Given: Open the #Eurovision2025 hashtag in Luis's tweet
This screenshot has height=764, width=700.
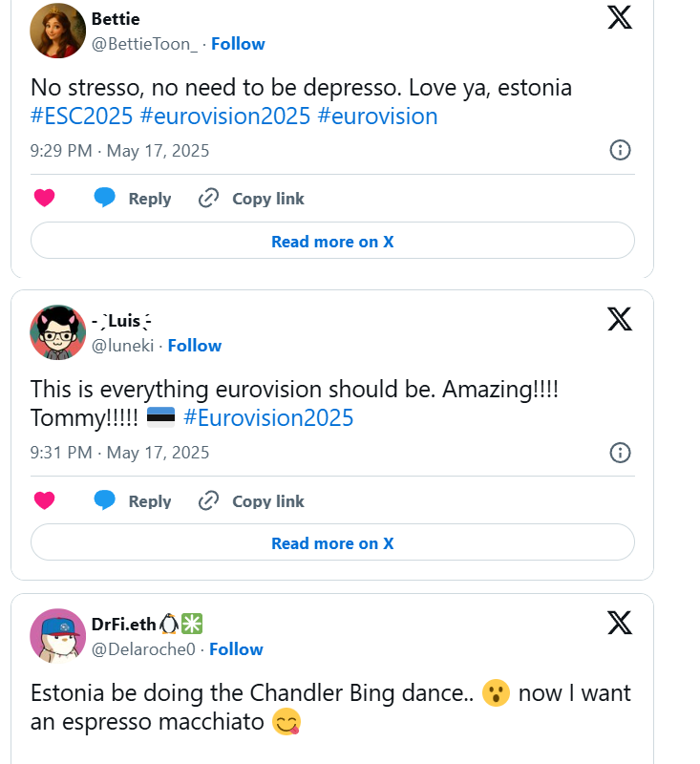Looking at the screenshot, I should click(x=267, y=417).
